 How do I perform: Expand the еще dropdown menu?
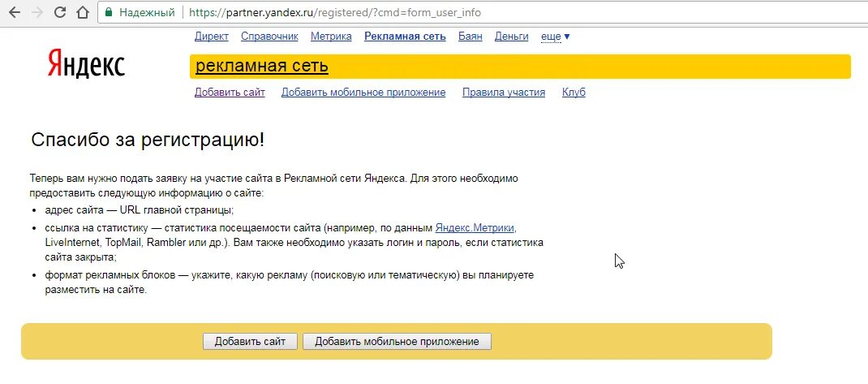[555, 37]
